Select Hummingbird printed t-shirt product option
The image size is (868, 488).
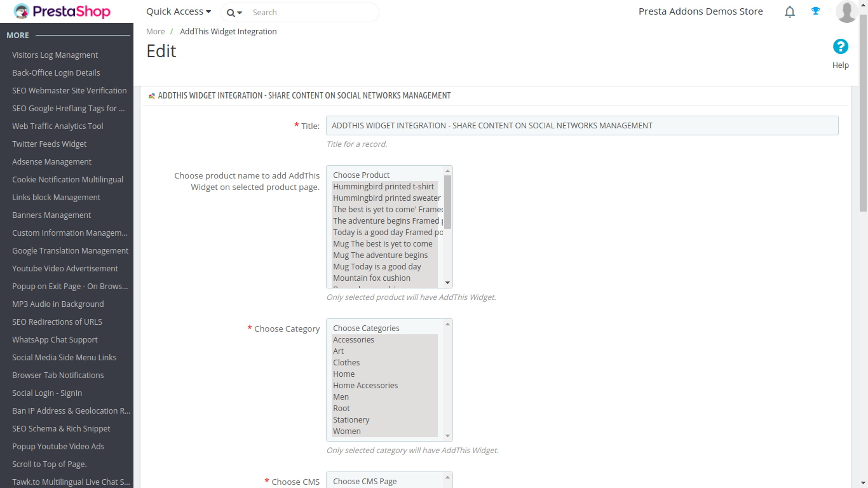pyautogui.click(x=384, y=186)
